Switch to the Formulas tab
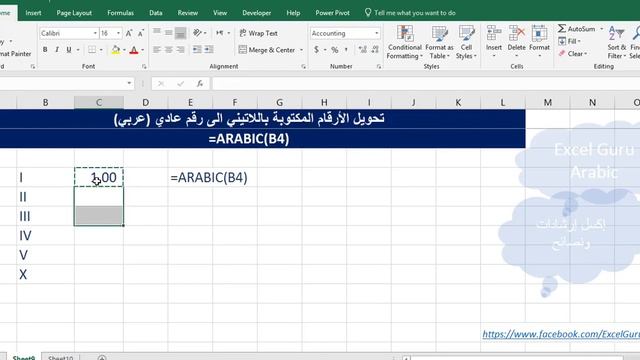Screen dimensions: 640x360 [x=120, y=13]
